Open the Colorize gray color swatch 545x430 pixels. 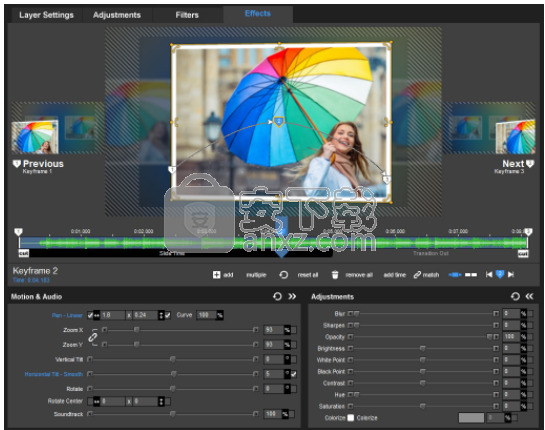coord(471,417)
